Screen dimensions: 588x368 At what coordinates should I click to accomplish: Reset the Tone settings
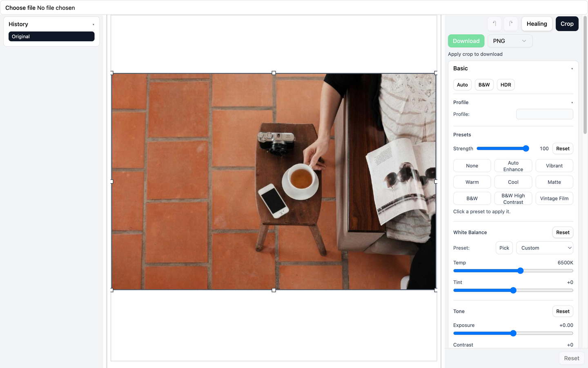coord(562,311)
